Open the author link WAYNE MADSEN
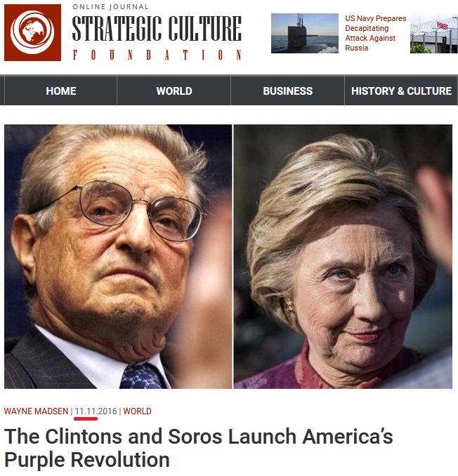The image size is (458, 476). point(36,411)
